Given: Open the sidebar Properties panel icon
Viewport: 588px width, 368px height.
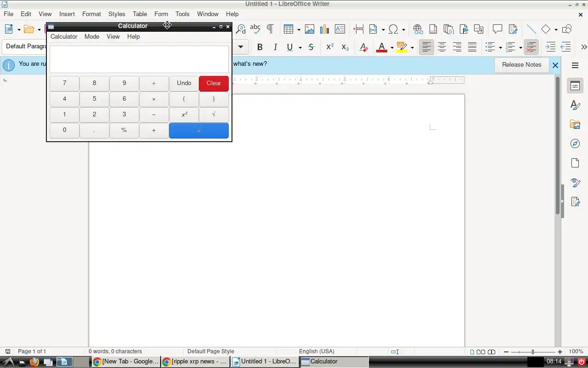Looking at the screenshot, I should pos(575,86).
